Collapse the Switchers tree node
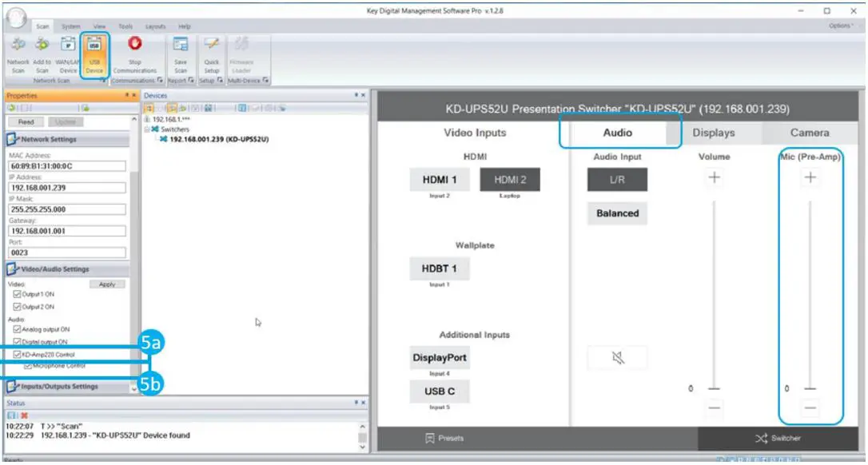 (147, 129)
